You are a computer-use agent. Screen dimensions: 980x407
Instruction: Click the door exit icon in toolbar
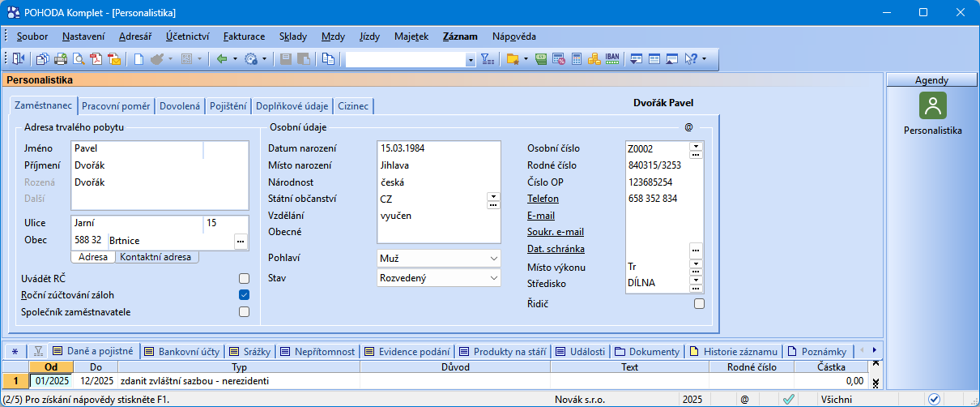click(19, 59)
